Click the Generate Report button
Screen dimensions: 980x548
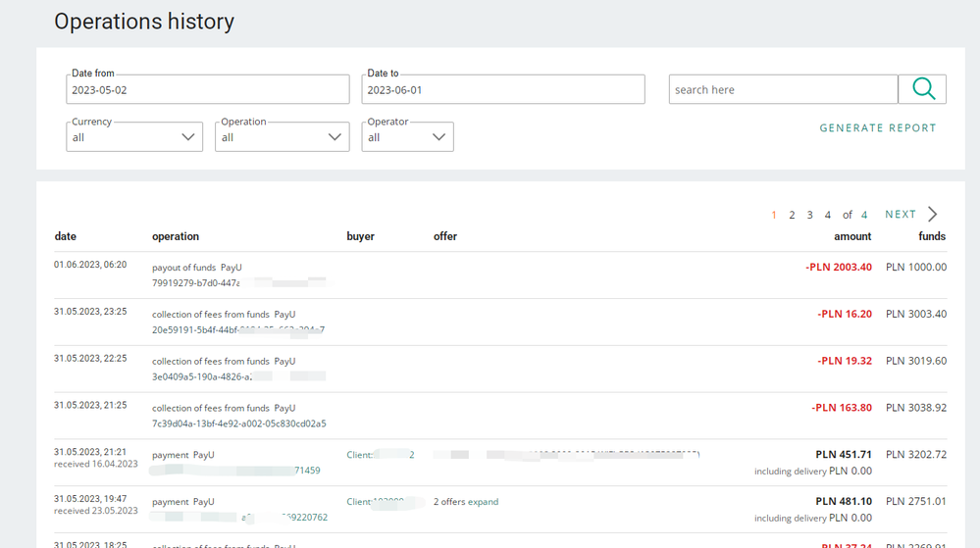[878, 128]
